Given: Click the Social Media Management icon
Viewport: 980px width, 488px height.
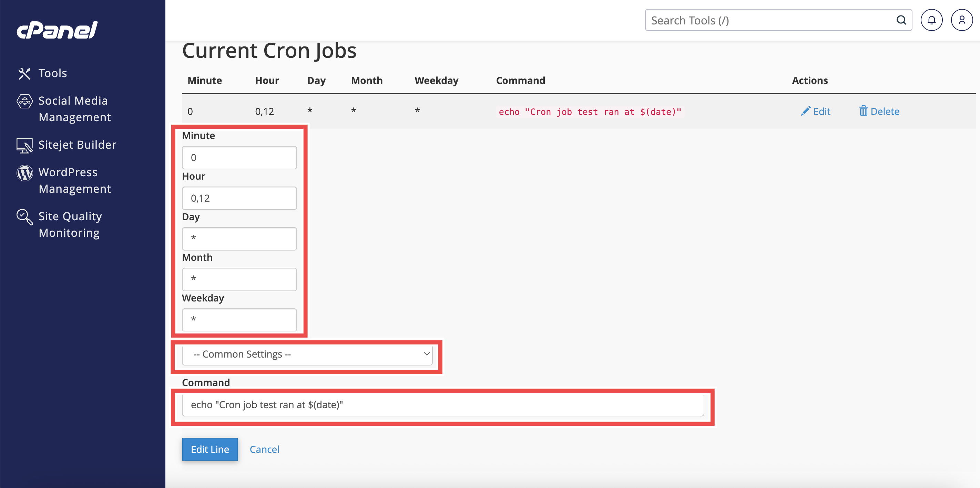Looking at the screenshot, I should click(24, 101).
